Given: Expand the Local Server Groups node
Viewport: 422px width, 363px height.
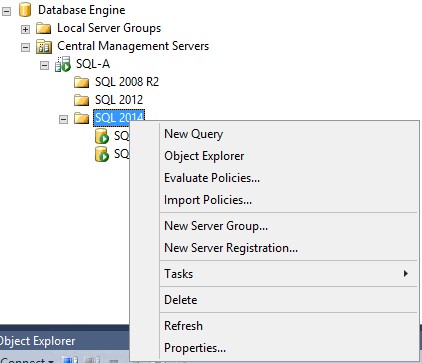Looking at the screenshot, I should tap(25, 29).
